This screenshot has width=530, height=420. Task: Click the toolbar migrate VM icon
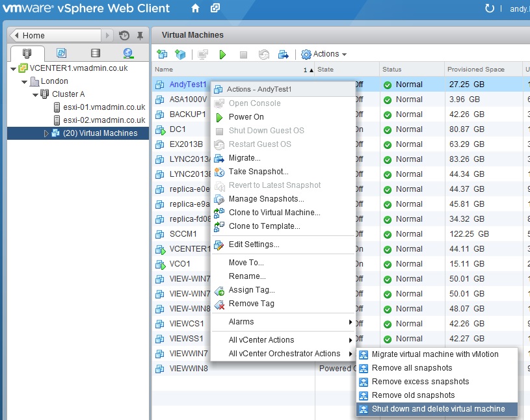[284, 55]
